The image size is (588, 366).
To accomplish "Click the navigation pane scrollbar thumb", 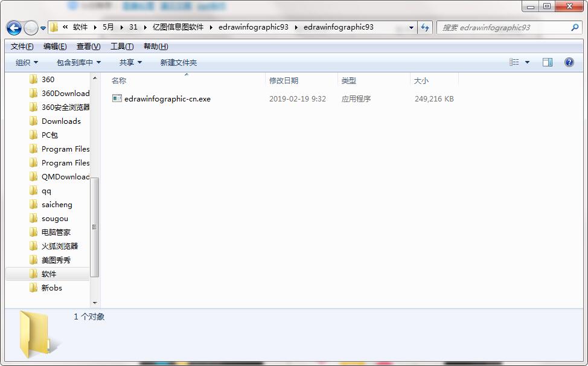I will [95, 227].
